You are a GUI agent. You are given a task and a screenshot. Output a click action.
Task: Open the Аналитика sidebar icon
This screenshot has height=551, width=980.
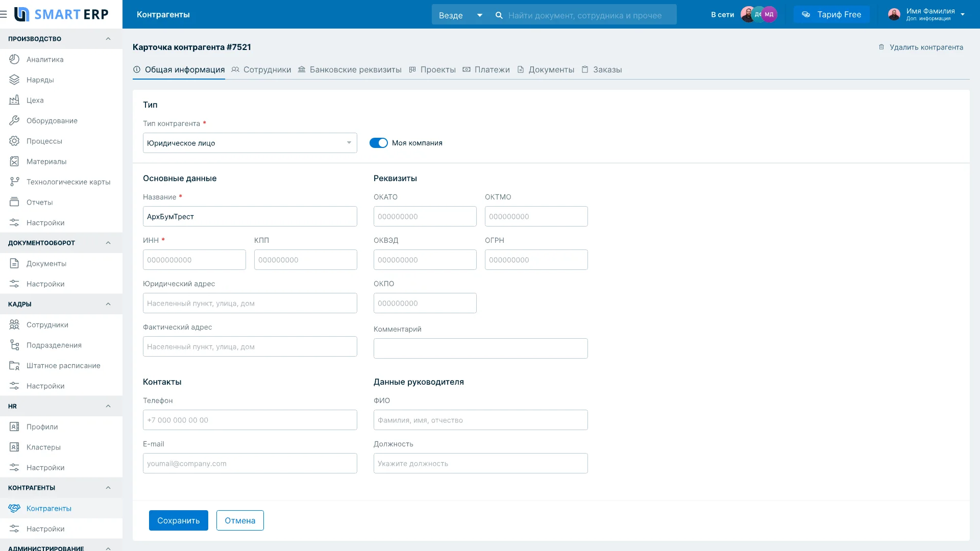14,59
